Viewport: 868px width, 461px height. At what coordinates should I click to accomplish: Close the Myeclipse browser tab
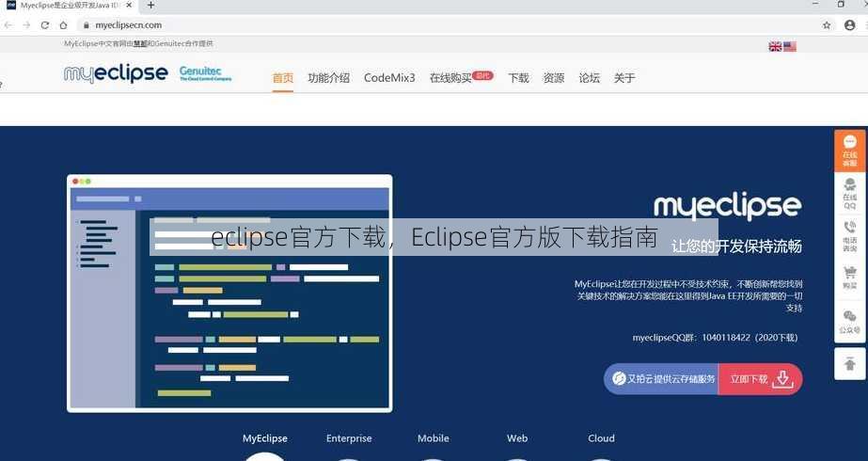click(x=129, y=5)
